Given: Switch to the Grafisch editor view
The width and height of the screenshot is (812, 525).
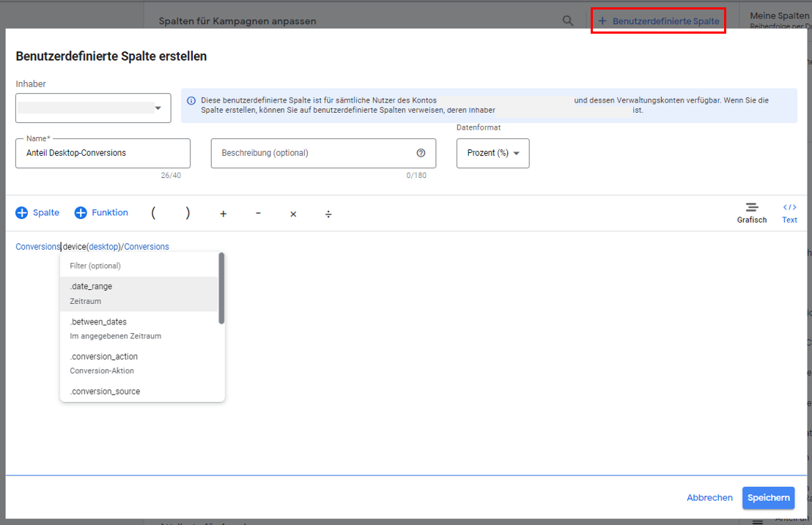Looking at the screenshot, I should pyautogui.click(x=751, y=213).
